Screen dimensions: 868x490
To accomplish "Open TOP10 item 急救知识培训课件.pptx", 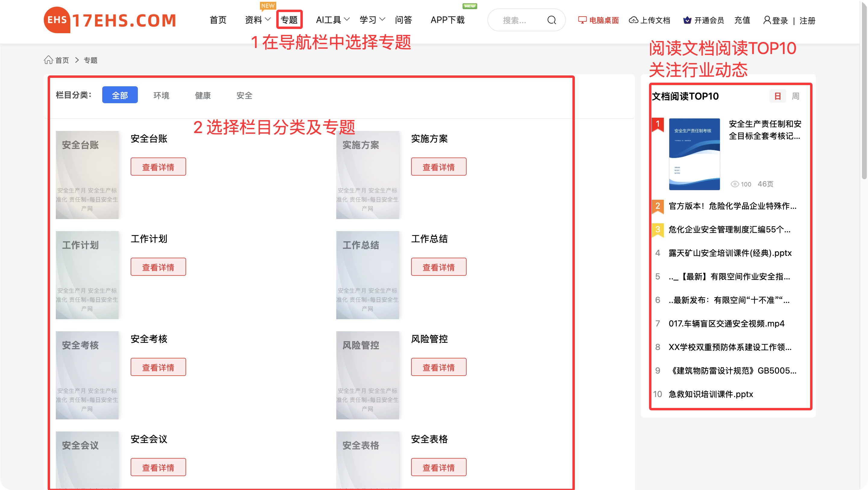I will (711, 394).
